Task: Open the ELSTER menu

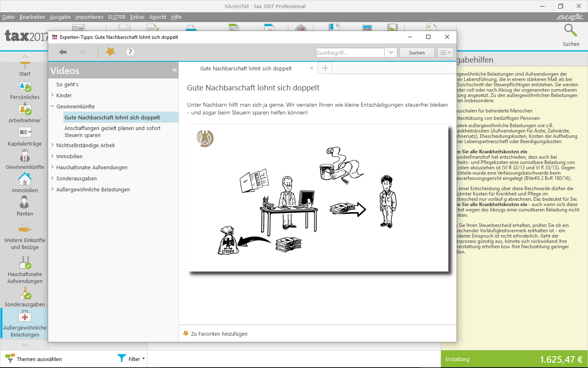Action: [117, 17]
